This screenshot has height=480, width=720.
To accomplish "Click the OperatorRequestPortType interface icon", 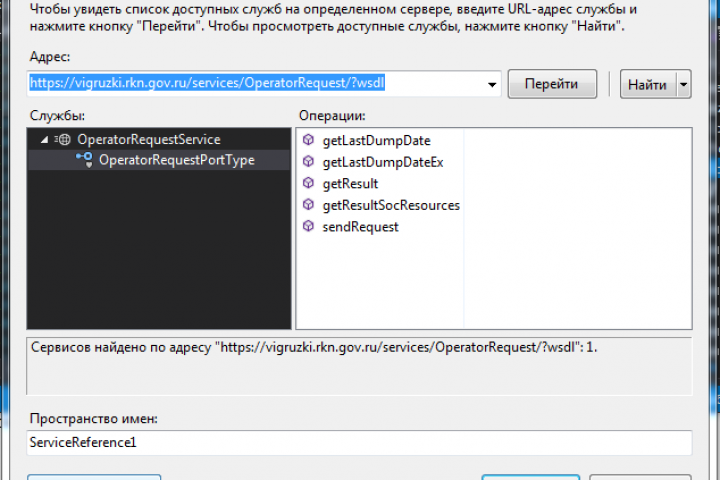I will point(84,160).
